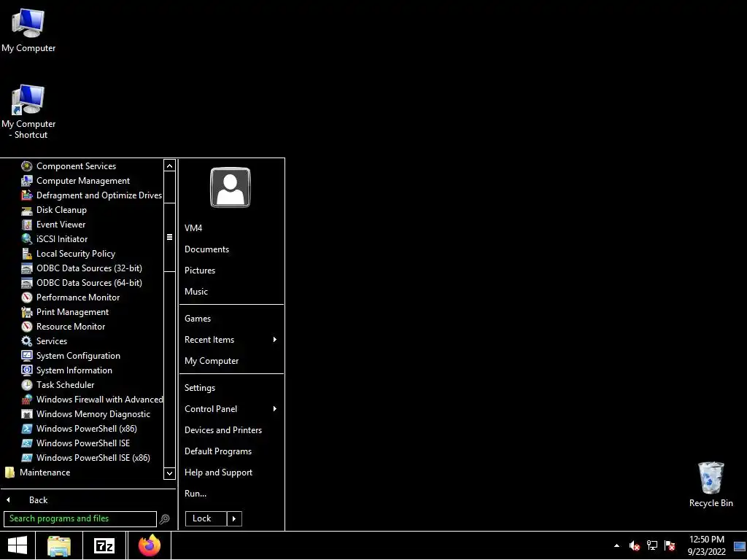
Task: Open Firefox from the taskbar
Action: click(x=150, y=545)
